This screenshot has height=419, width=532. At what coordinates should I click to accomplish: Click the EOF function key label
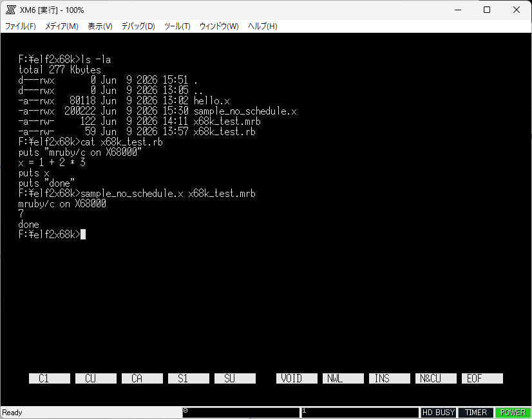coord(482,378)
